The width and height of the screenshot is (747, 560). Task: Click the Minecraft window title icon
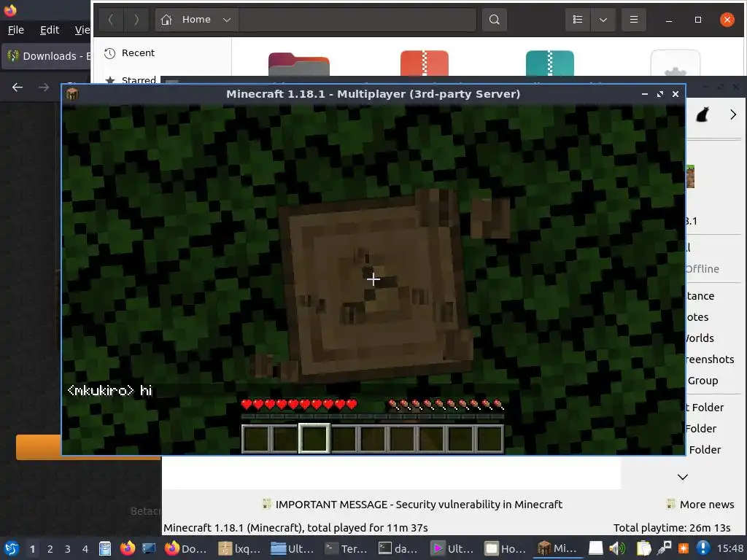click(72, 94)
